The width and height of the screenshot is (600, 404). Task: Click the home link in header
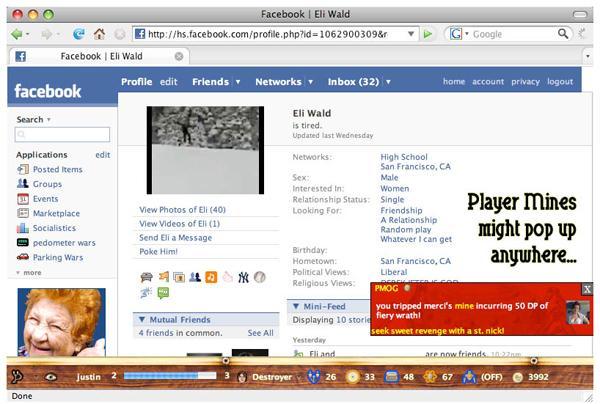(x=454, y=81)
